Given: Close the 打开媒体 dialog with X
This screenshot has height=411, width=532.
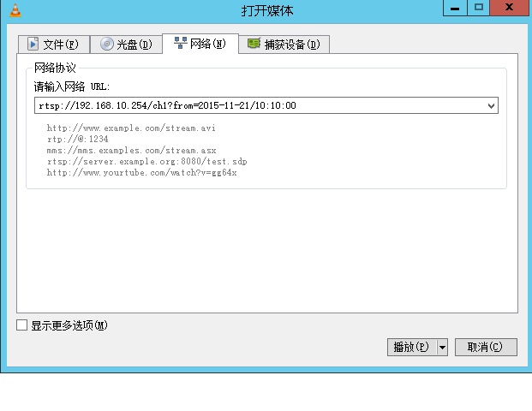Looking at the screenshot, I should [509, 8].
